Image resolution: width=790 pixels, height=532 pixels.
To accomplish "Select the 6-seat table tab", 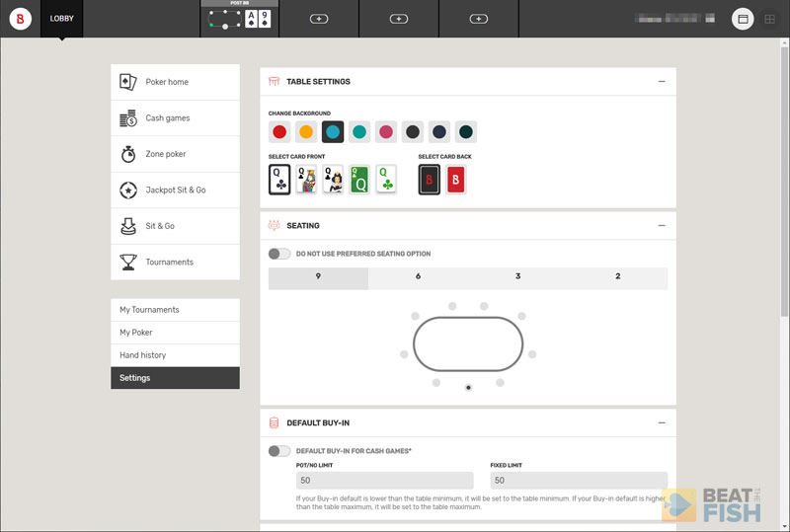I will (418, 277).
